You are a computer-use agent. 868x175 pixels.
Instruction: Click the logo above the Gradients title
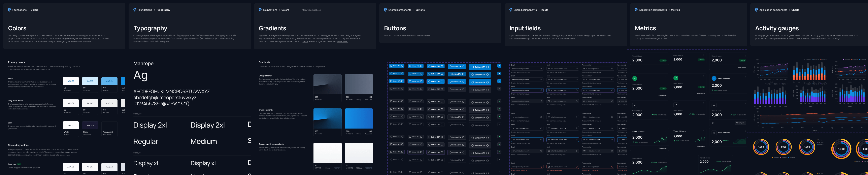pos(260,10)
